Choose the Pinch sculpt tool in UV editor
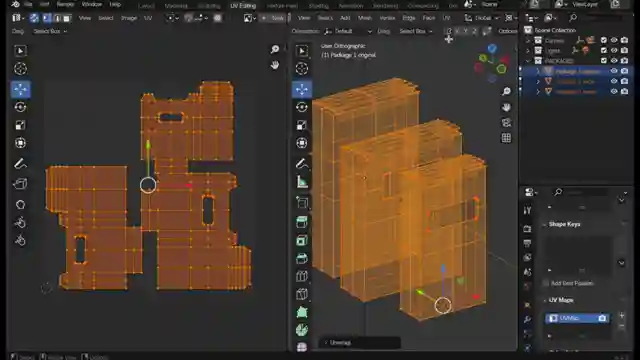 pyautogui.click(x=20, y=240)
